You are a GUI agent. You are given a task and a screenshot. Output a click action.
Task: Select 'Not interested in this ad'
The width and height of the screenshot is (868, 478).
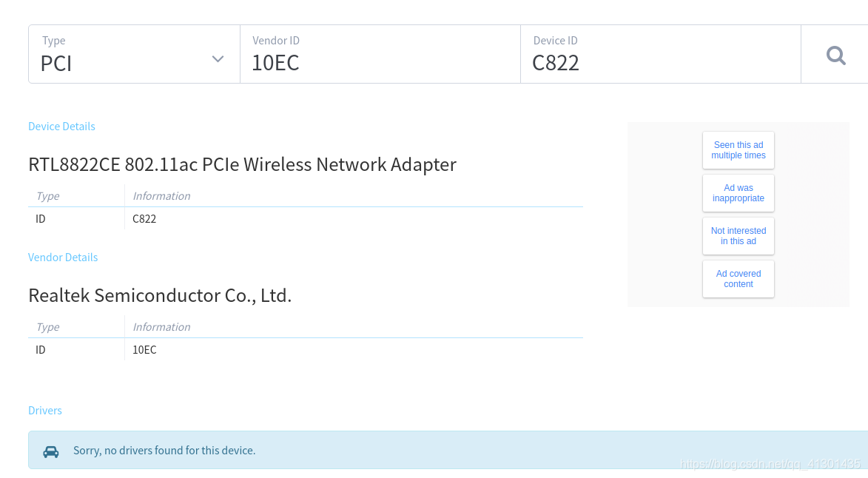tap(739, 236)
